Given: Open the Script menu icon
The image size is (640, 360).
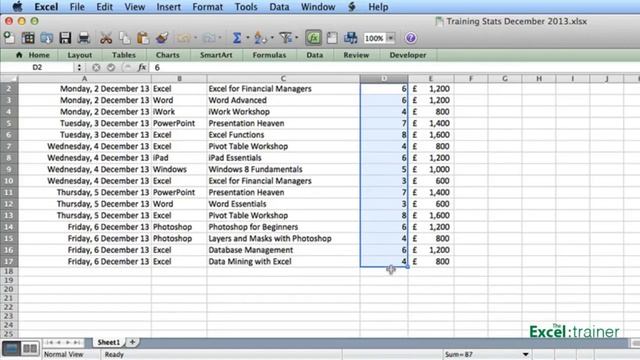Looking at the screenshot, I should pyautogui.click(x=351, y=7).
